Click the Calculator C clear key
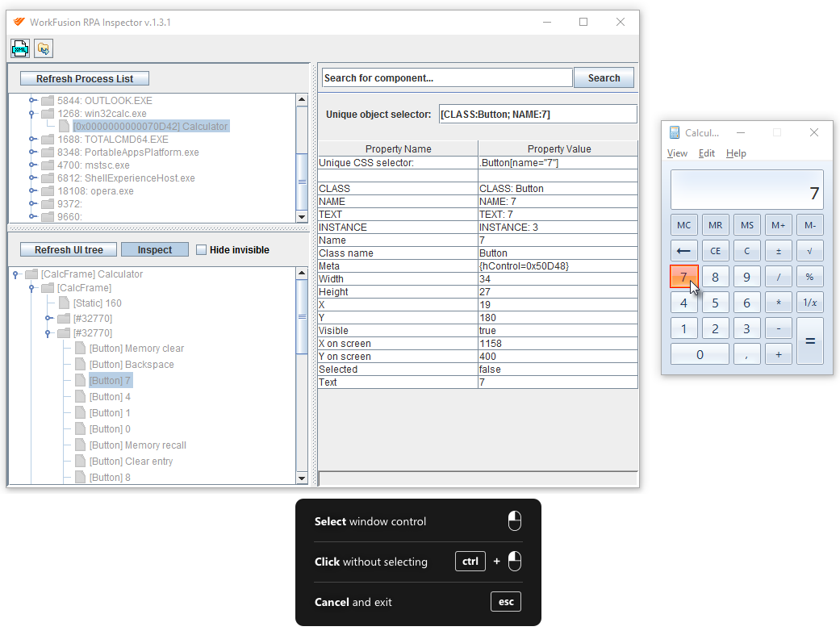Screen dimensions: 840x635 (x=746, y=251)
